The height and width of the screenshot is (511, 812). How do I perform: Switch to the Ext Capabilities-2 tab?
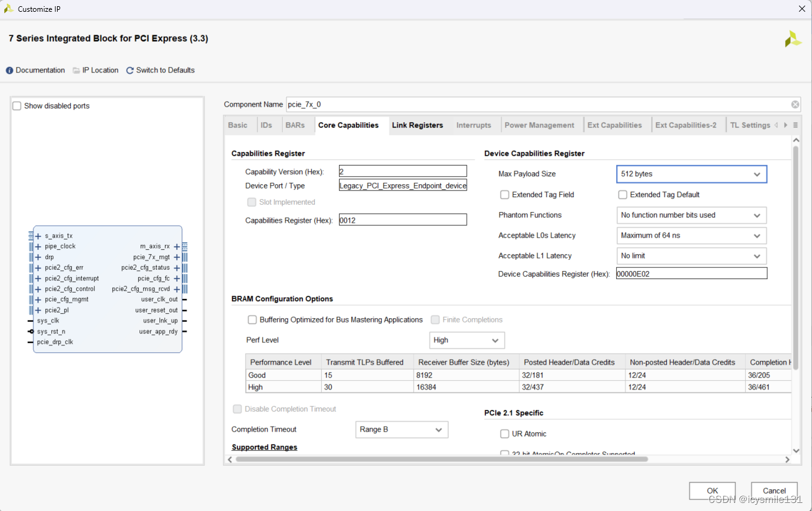686,125
